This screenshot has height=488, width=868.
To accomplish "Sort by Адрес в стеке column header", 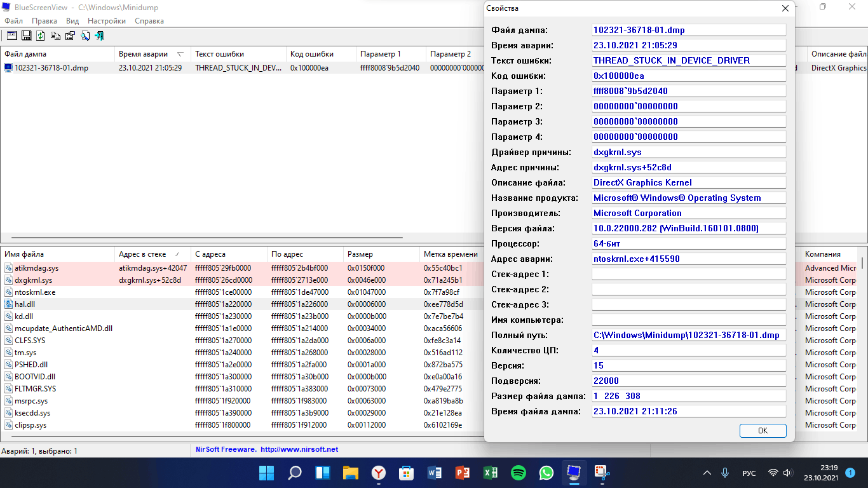I will click(153, 254).
